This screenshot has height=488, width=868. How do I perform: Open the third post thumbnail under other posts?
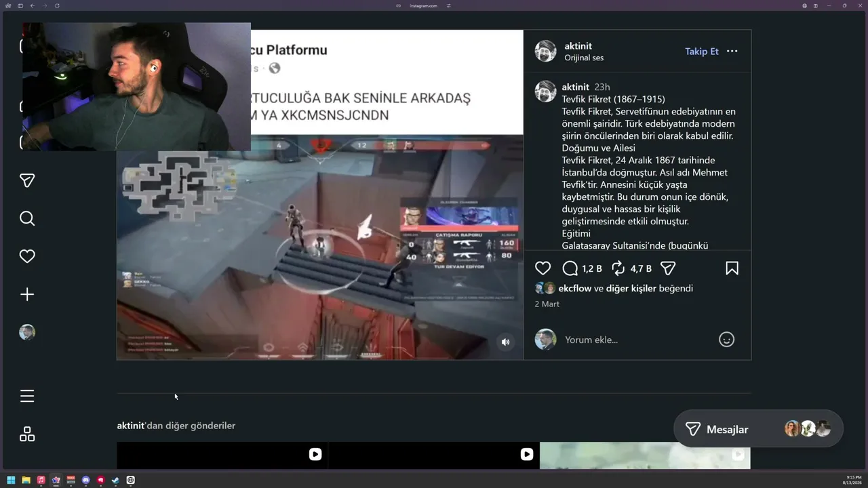tap(645, 455)
